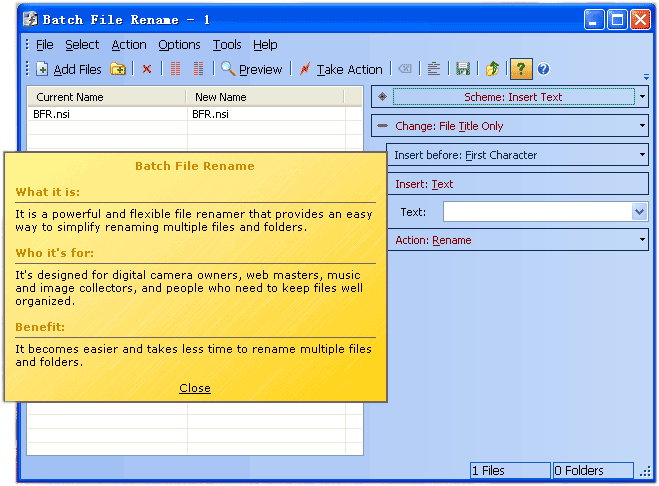Click the Close link in the yellow popup

(195, 388)
